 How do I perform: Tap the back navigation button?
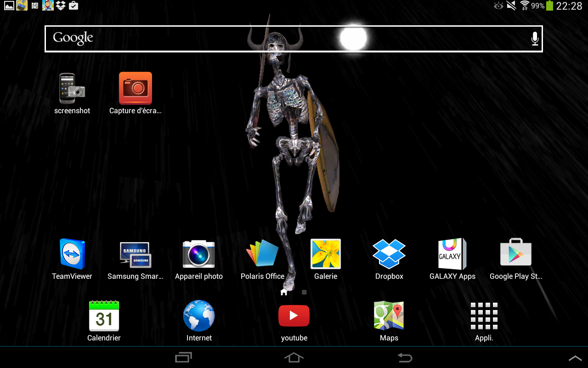[405, 357]
